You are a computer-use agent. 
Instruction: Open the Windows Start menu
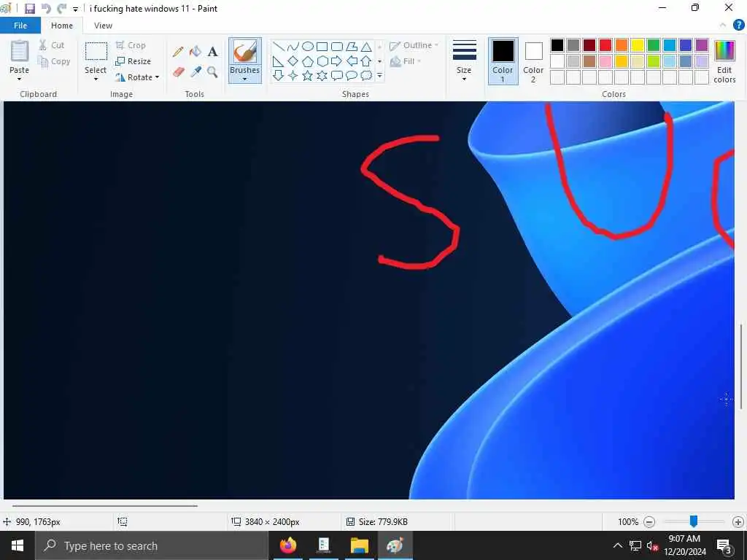coord(18,545)
